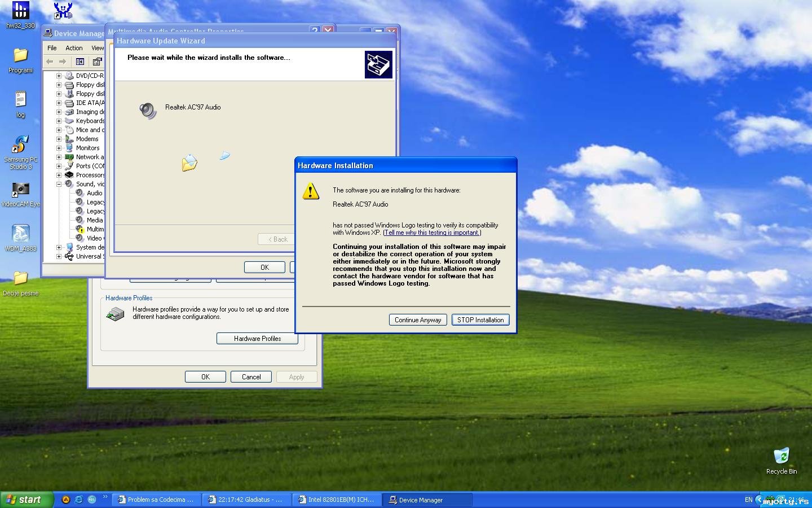Open the Action menu in Device Manager
This screenshot has height=508, width=812.
click(x=74, y=48)
